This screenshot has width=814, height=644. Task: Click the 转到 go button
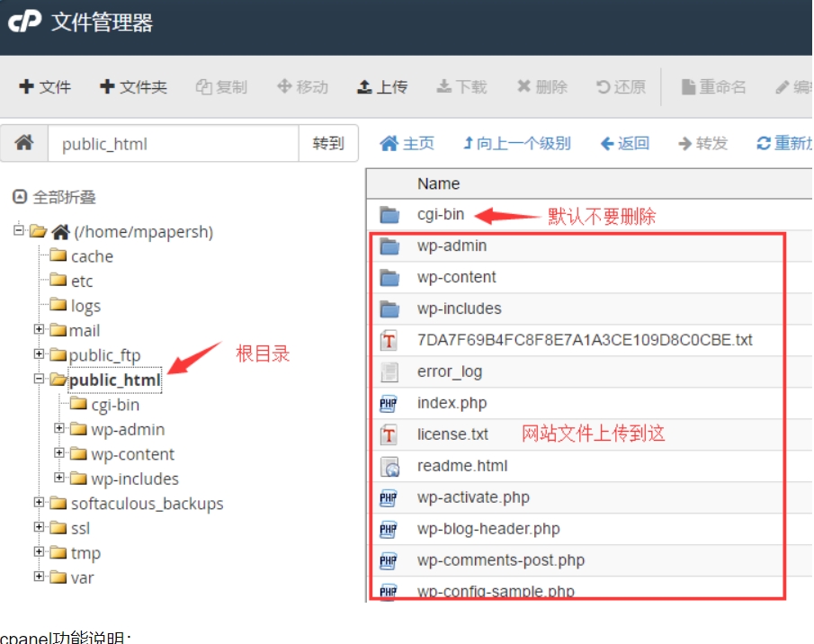coord(328,143)
